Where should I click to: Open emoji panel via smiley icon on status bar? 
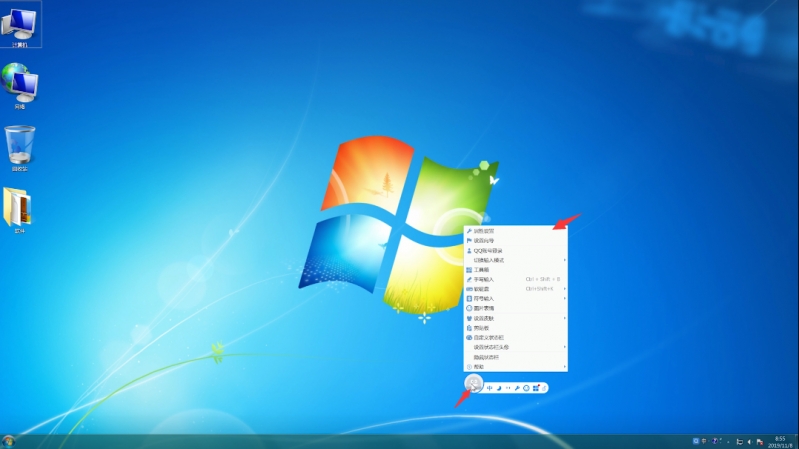point(526,388)
